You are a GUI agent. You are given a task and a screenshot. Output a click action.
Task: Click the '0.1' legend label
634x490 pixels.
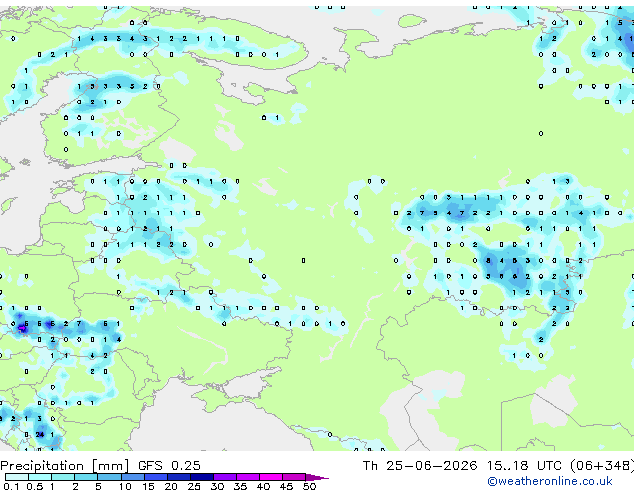tap(11, 486)
